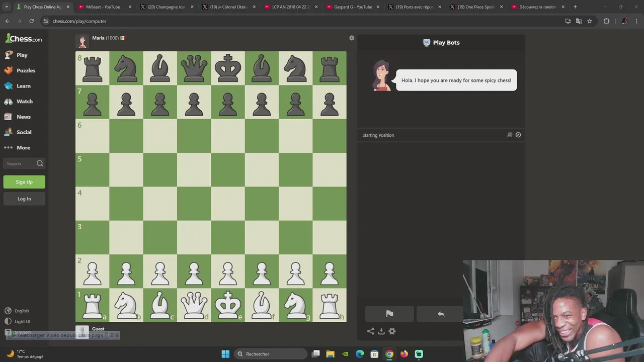Image resolution: width=644 pixels, height=362 pixels.
Task: Click the 'Starting Position' text
Action: coord(378,135)
